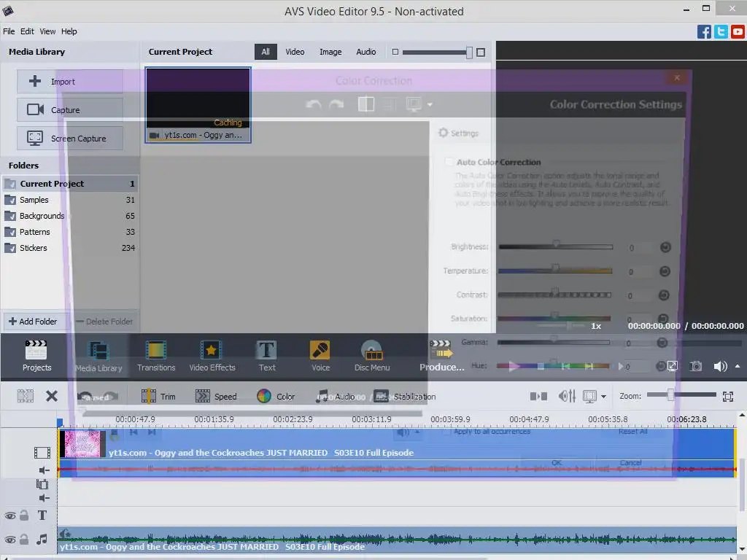Select the Samples folder
This screenshot has height=560, width=747.
point(69,200)
